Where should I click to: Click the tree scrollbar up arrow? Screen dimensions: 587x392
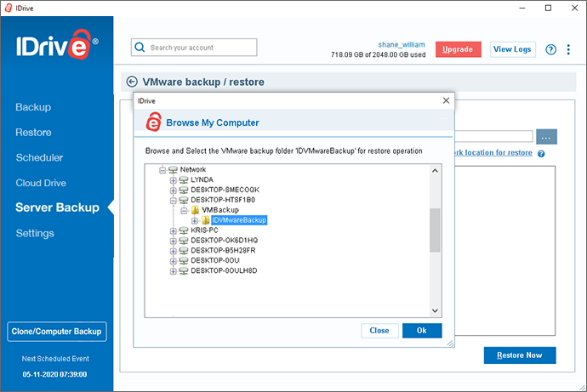coord(435,171)
